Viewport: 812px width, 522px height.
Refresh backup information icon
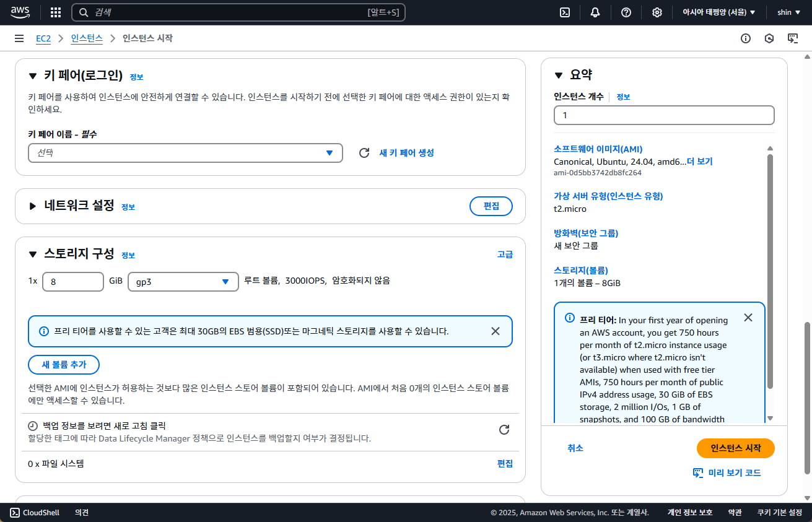(x=504, y=430)
